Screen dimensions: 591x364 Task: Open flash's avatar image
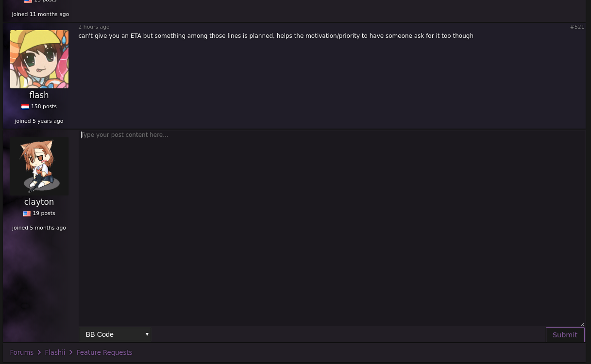click(39, 59)
